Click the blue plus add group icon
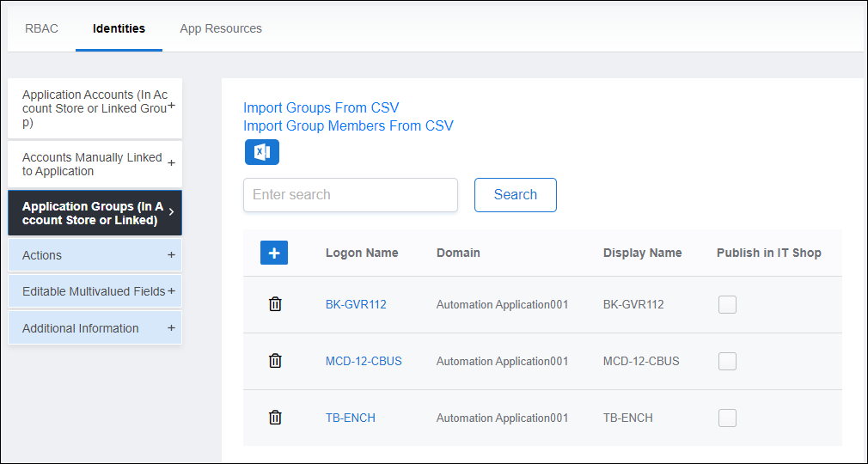Viewport: 868px width, 464px height. click(274, 253)
